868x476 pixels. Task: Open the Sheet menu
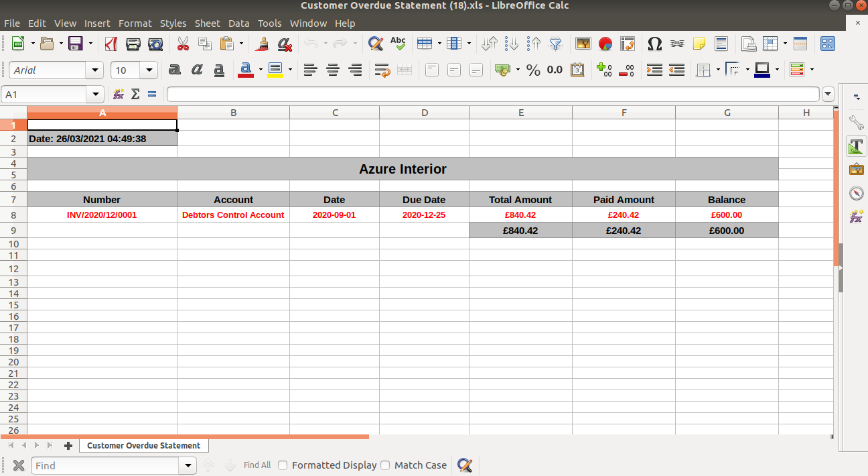(208, 23)
